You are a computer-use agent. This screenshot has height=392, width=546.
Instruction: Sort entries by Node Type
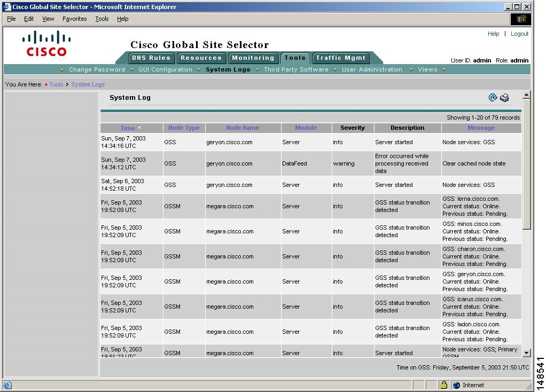click(x=184, y=128)
